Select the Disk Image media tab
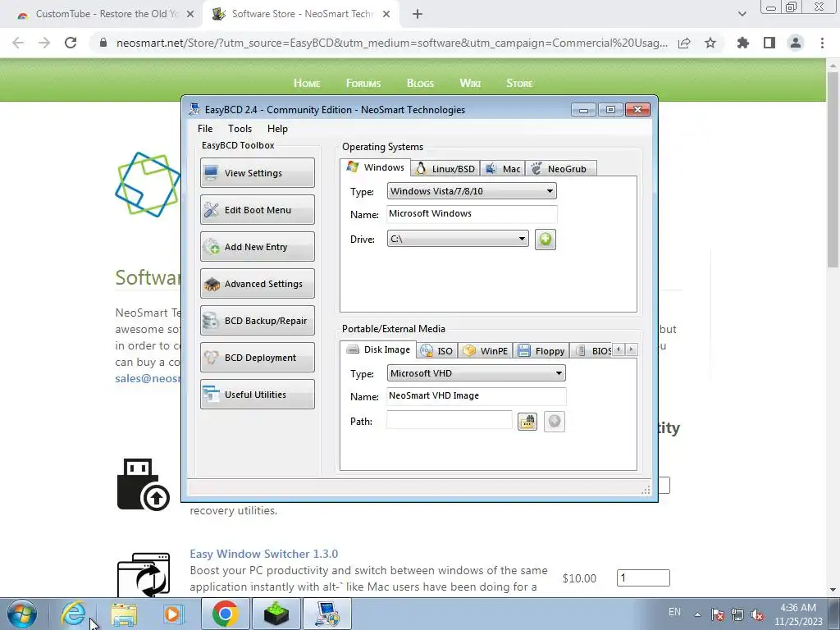 click(x=378, y=349)
